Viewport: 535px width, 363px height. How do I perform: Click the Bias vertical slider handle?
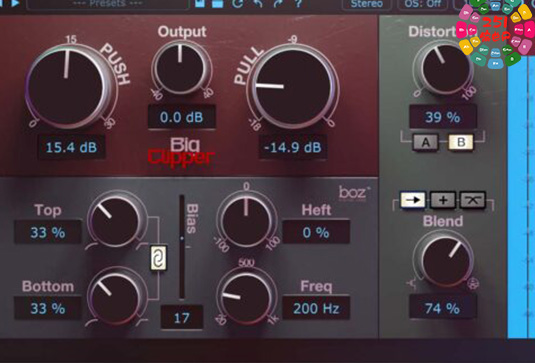coord(182,238)
